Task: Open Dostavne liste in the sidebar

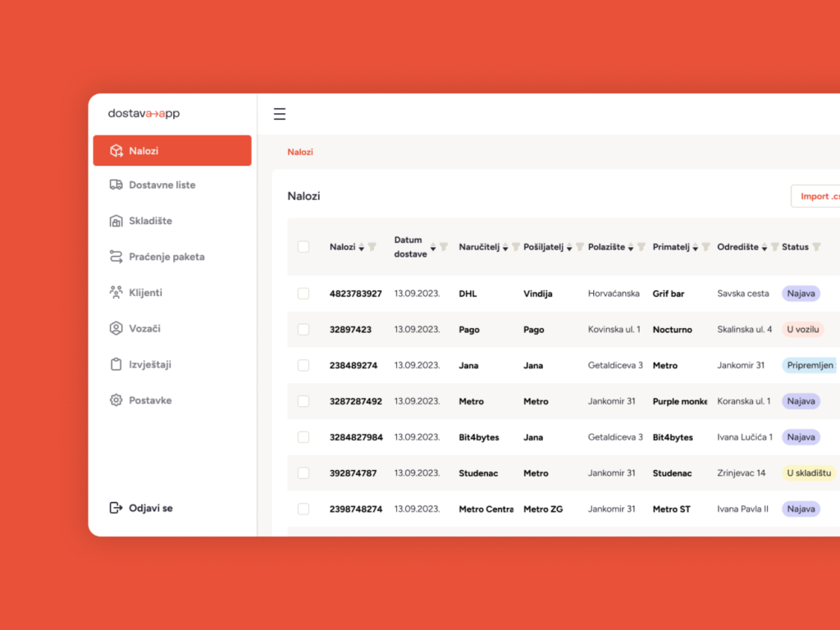Action: (x=172, y=185)
